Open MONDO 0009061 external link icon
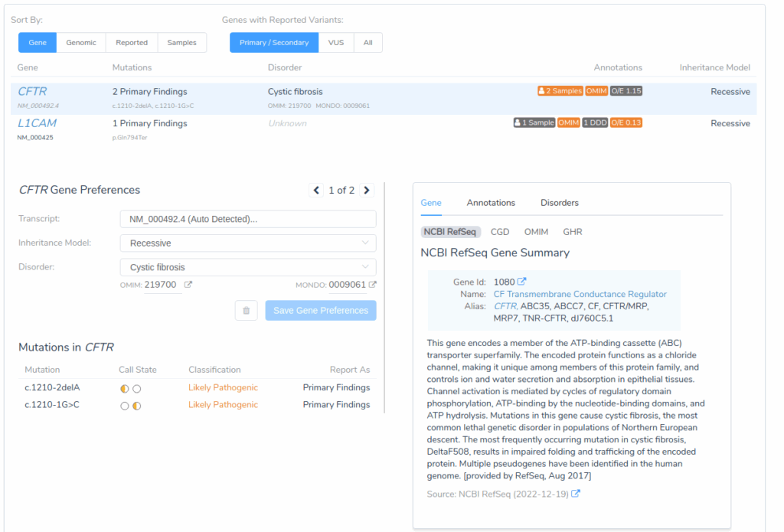The width and height of the screenshot is (784, 532). pyautogui.click(x=373, y=285)
